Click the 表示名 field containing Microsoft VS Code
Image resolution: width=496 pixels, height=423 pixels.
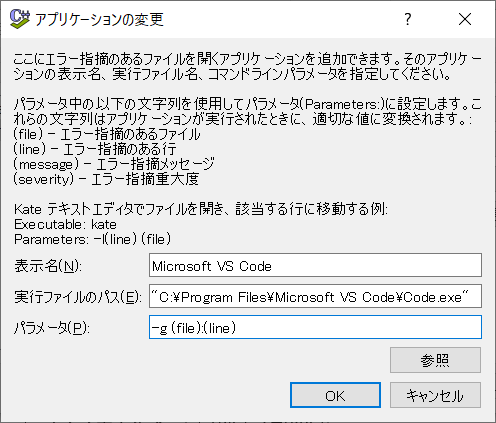pos(315,265)
